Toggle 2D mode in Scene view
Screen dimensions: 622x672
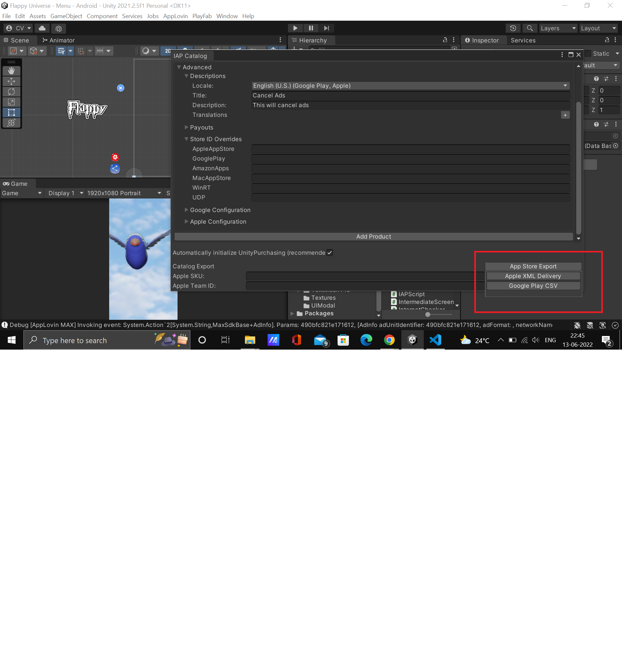167,51
